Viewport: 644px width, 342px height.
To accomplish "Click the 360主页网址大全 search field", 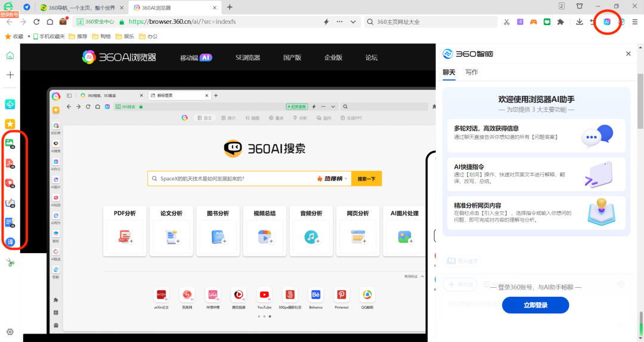I will pos(435,22).
